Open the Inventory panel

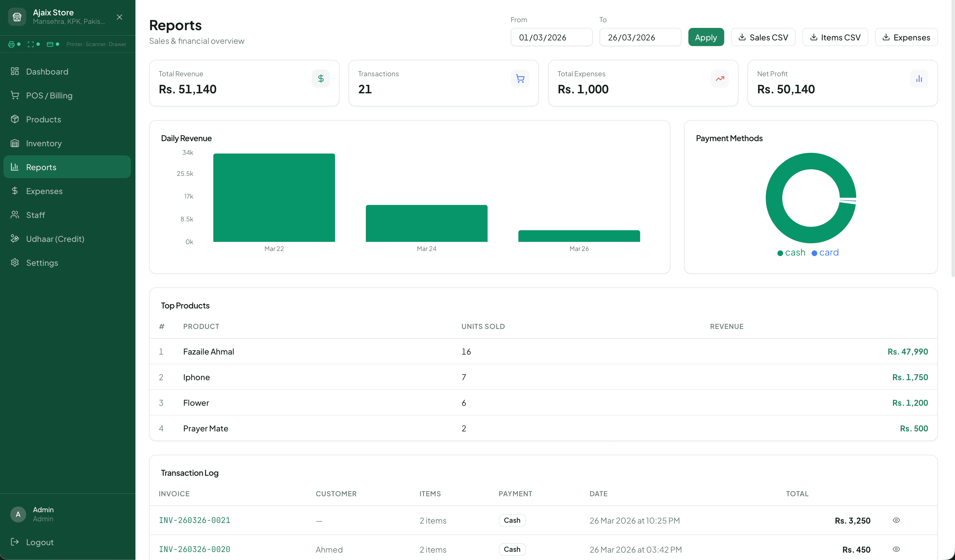(44, 143)
